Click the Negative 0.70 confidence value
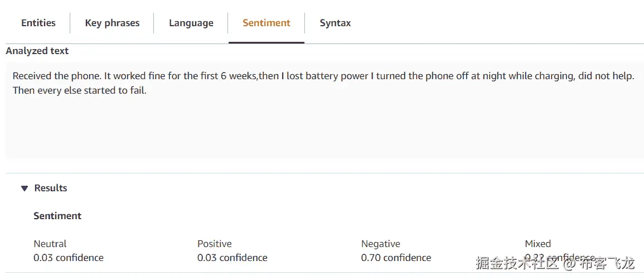 [396, 258]
